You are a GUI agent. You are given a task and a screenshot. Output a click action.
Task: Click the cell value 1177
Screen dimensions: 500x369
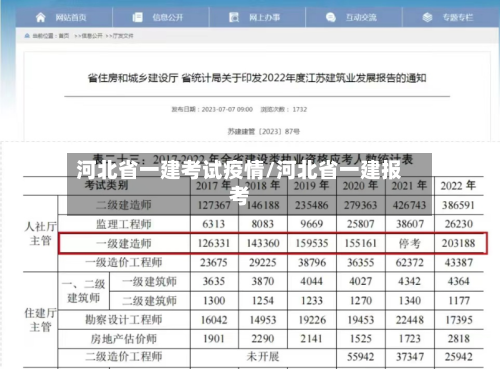click(459, 301)
